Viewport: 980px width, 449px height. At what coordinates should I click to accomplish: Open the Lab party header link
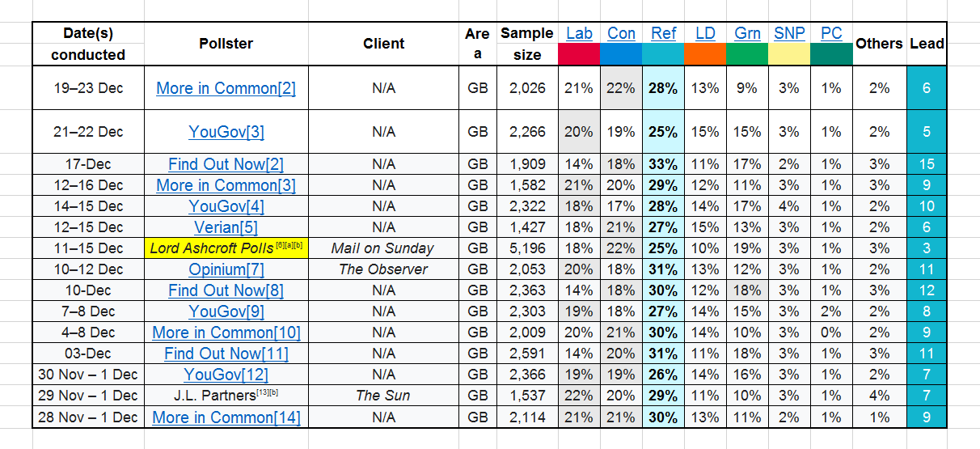click(579, 33)
